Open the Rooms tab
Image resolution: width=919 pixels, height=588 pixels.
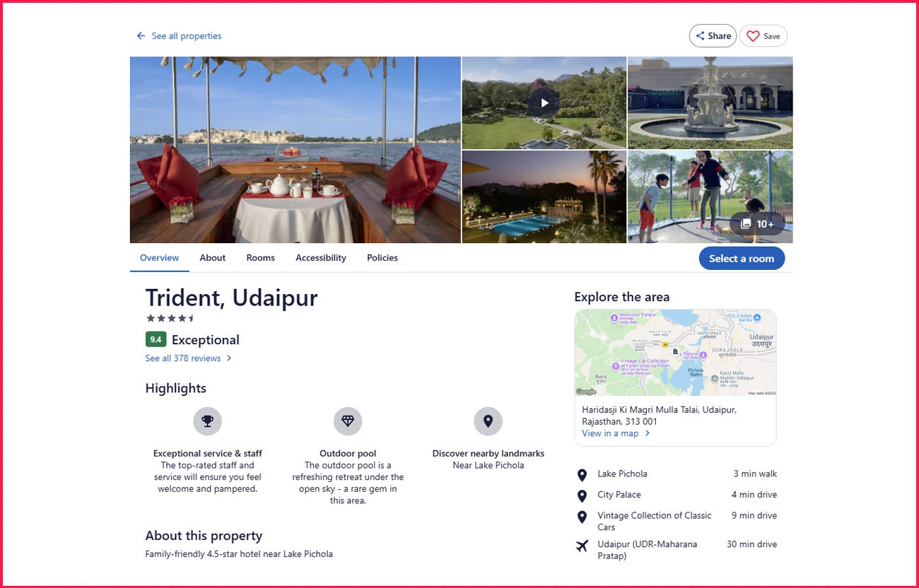click(x=260, y=258)
